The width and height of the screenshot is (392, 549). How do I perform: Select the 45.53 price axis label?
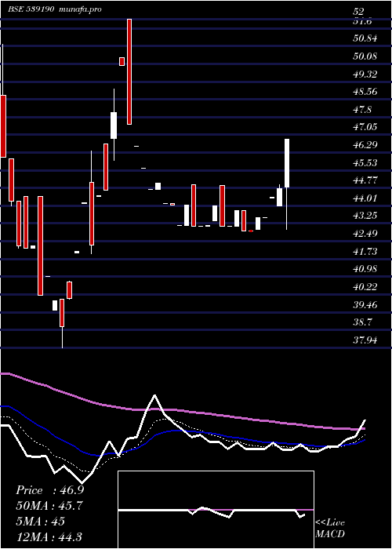click(x=365, y=163)
